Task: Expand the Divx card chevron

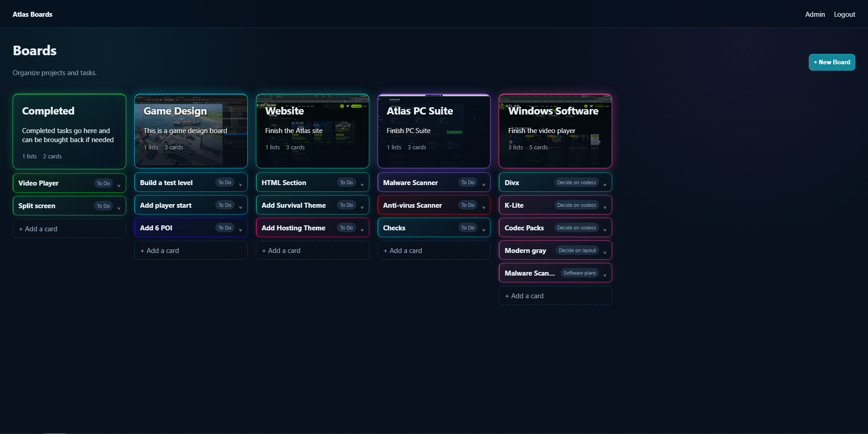Action: (605, 184)
